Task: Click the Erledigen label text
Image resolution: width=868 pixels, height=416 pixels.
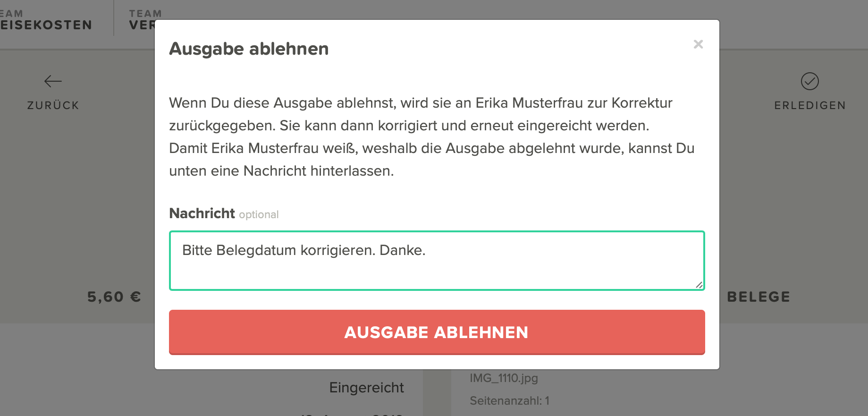Action: coord(810,105)
